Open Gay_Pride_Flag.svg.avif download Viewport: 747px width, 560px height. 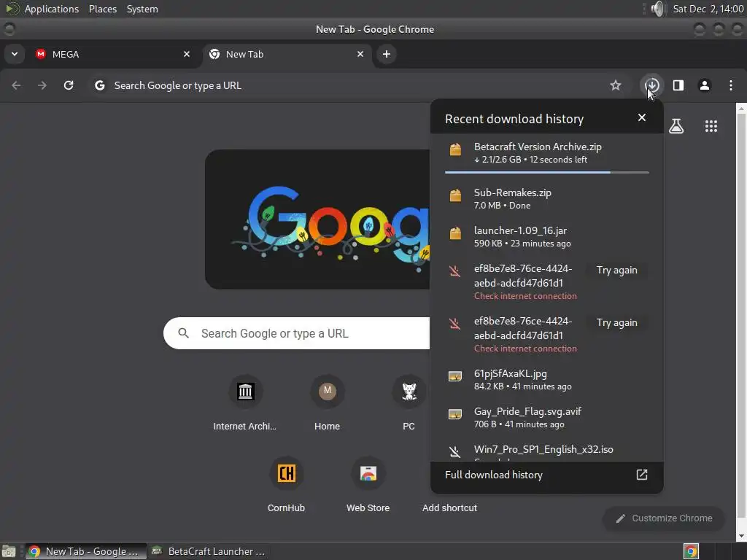546,418
